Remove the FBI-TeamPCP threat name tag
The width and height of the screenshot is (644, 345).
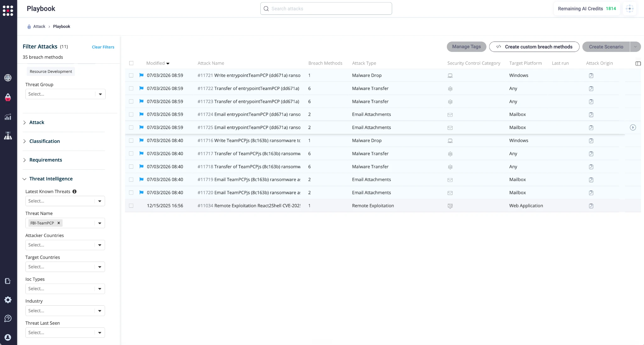coord(58,223)
